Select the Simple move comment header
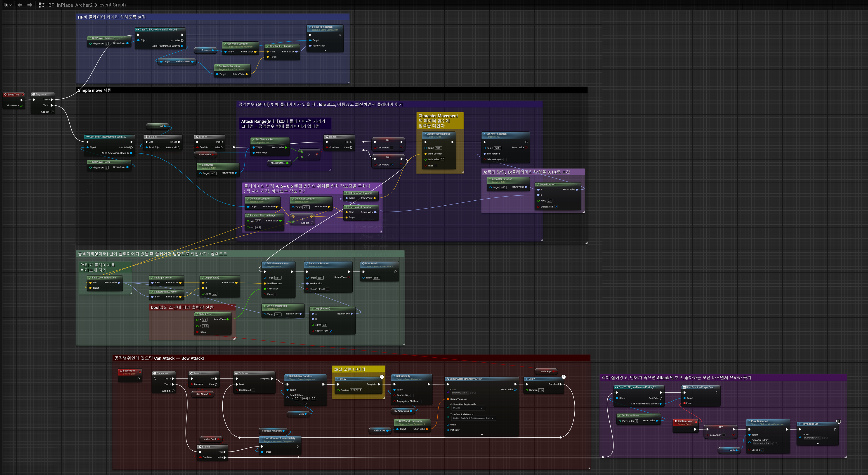This screenshot has width=868, height=475. click(x=332, y=90)
